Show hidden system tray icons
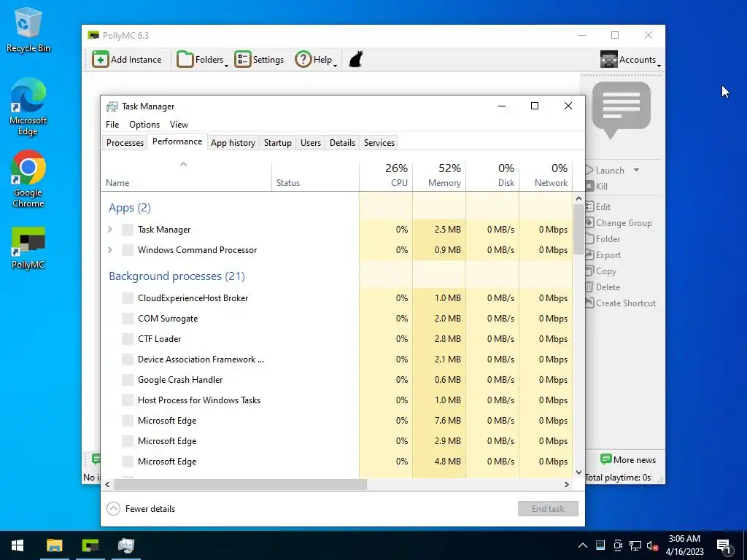The image size is (747, 560). (x=583, y=545)
